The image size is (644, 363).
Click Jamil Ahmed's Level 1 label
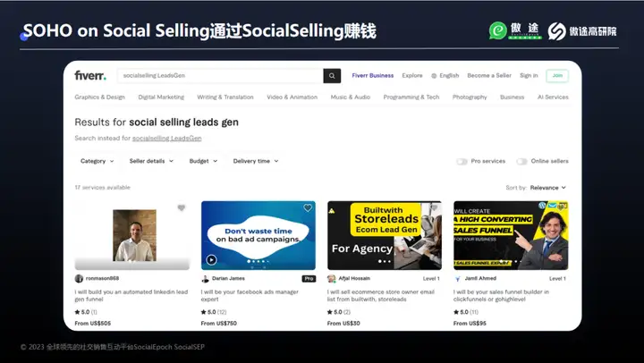pos(557,279)
